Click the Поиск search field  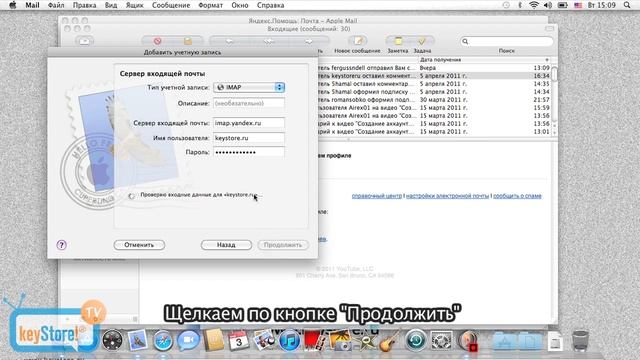coord(507,41)
